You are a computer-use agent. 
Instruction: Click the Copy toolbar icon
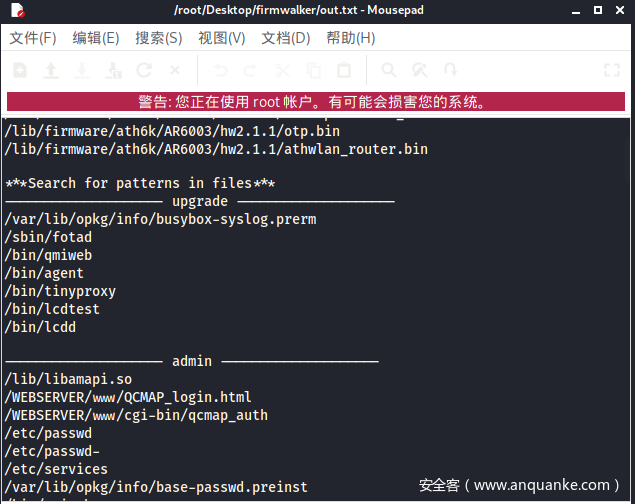click(313, 71)
